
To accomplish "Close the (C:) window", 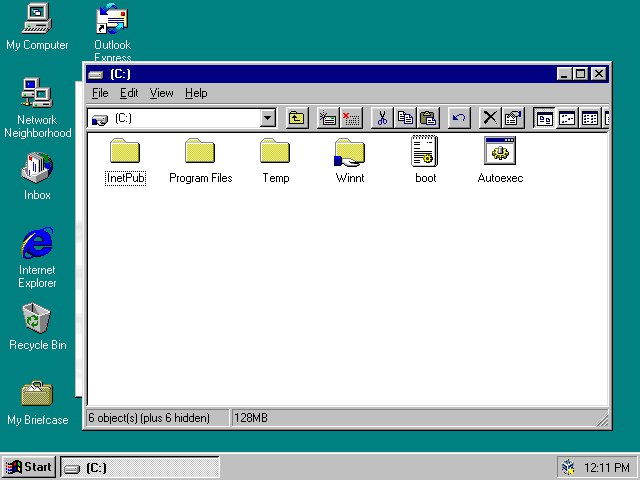I will pyautogui.click(x=599, y=74).
